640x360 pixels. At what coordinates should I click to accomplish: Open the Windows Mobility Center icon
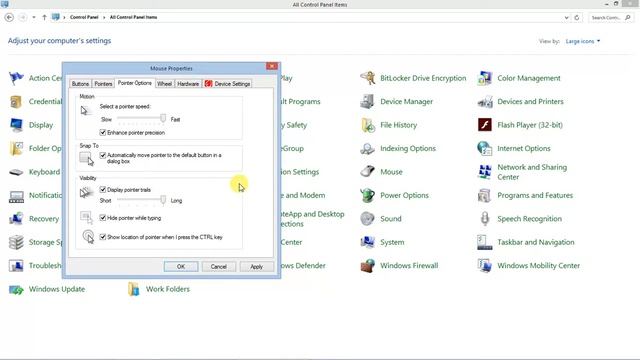(484, 265)
